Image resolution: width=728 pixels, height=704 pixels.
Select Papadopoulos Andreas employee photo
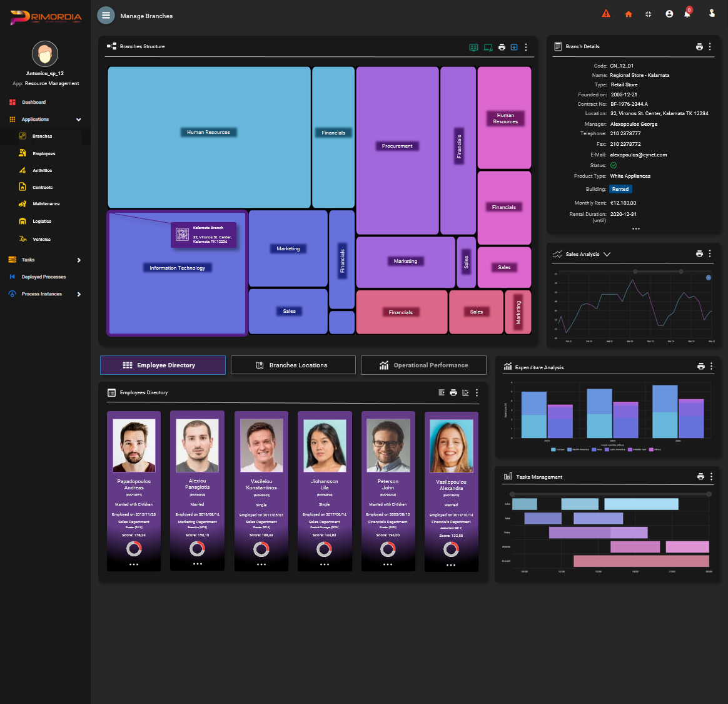pos(134,445)
